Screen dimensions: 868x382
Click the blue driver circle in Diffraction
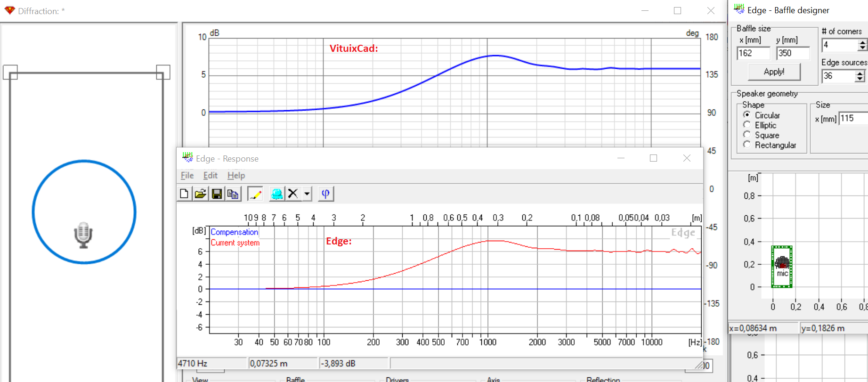[84, 212]
